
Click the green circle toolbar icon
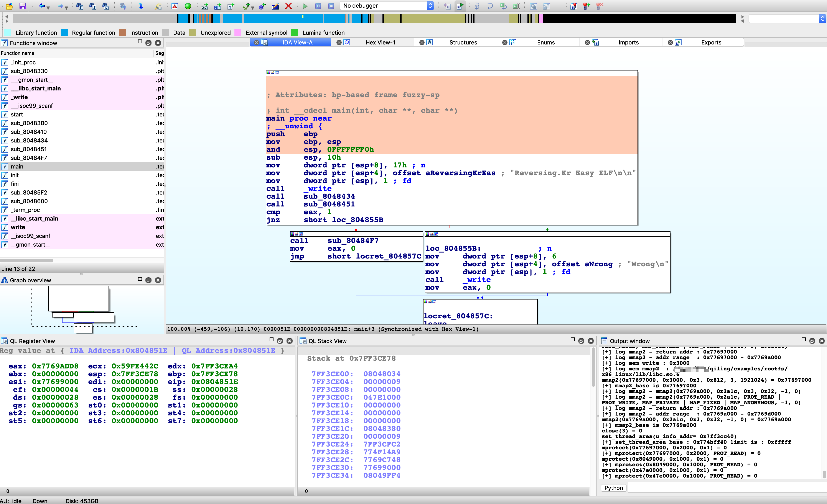pos(188,6)
